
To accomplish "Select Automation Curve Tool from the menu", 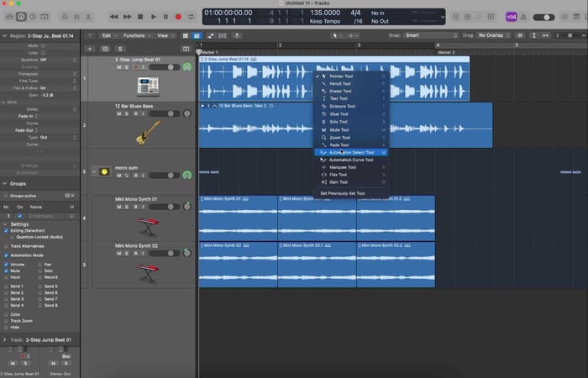I will coord(351,160).
